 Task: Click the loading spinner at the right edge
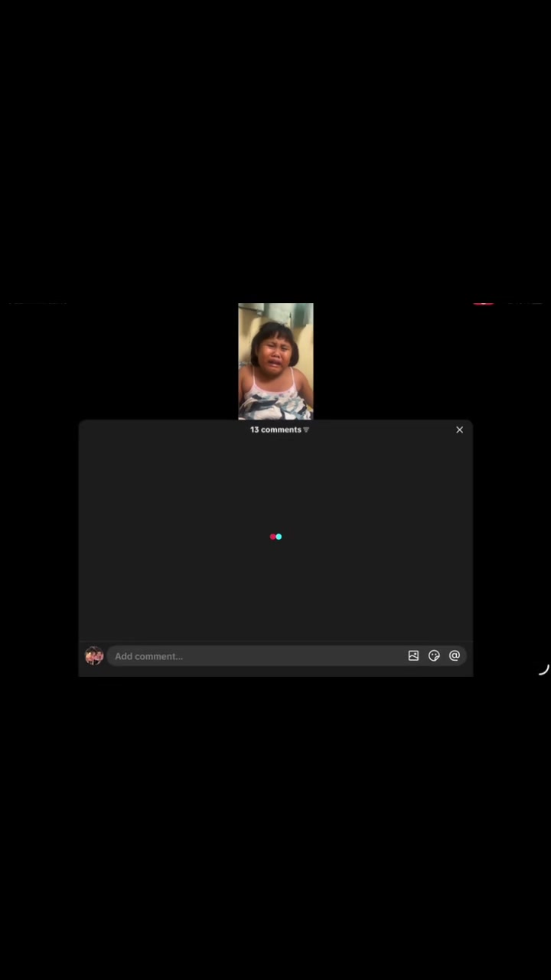[x=543, y=668]
